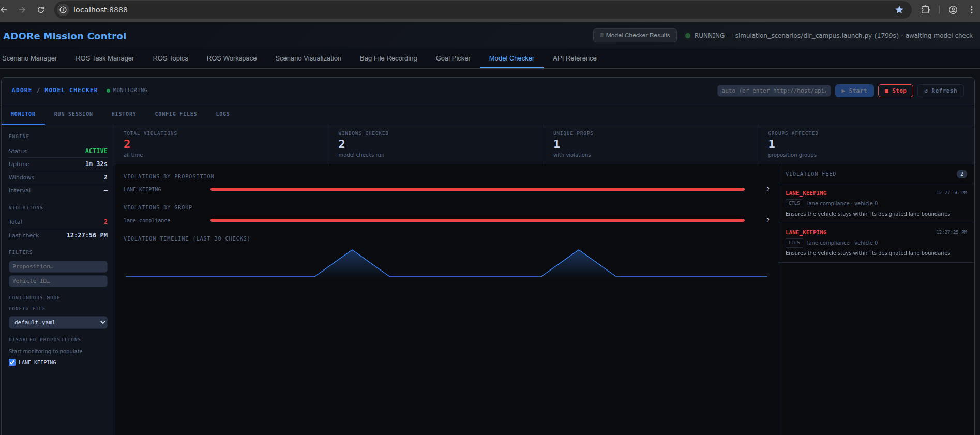Open LANE_KEEPING violation from 12:27:25 PM
Screen dimensions: 980x435
876,243
